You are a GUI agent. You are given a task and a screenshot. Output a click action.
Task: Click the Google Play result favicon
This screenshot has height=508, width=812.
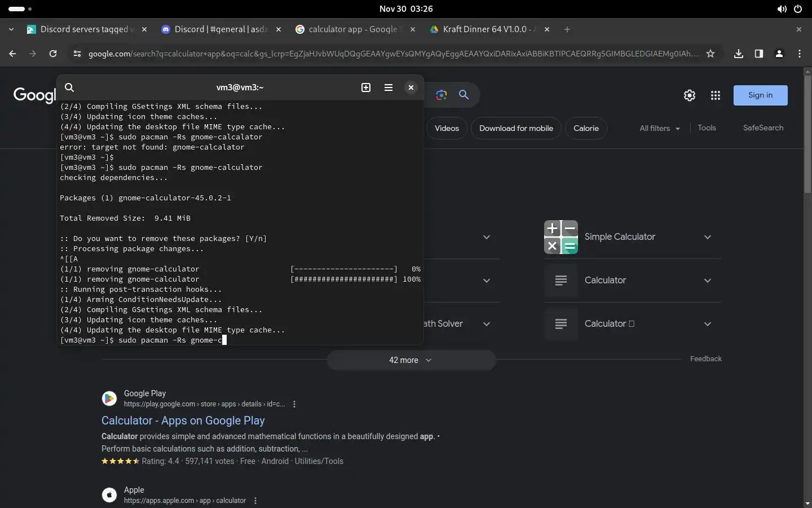point(109,398)
